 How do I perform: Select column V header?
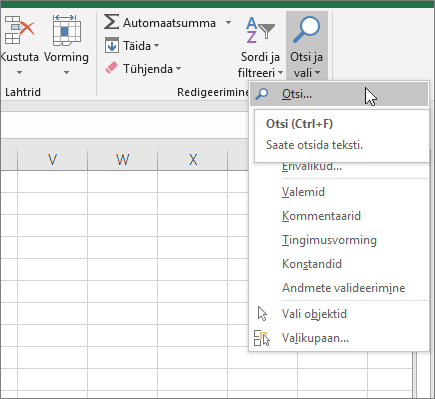pos(52,160)
